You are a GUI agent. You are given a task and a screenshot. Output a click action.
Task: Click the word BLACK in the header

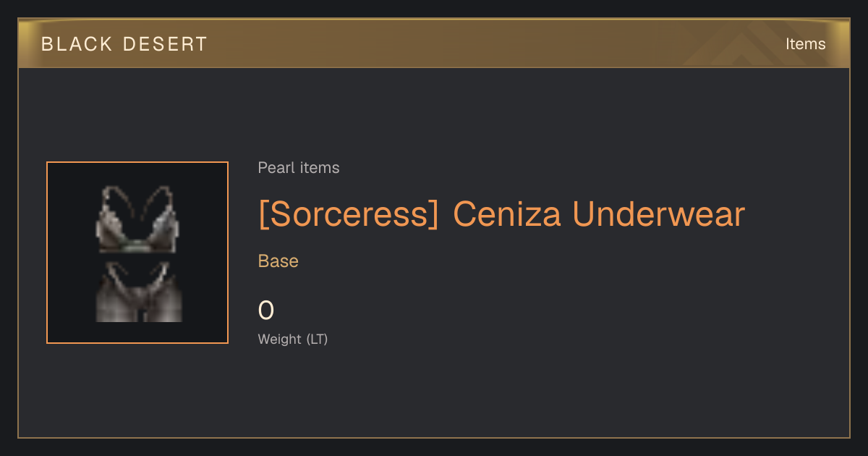[x=77, y=44]
